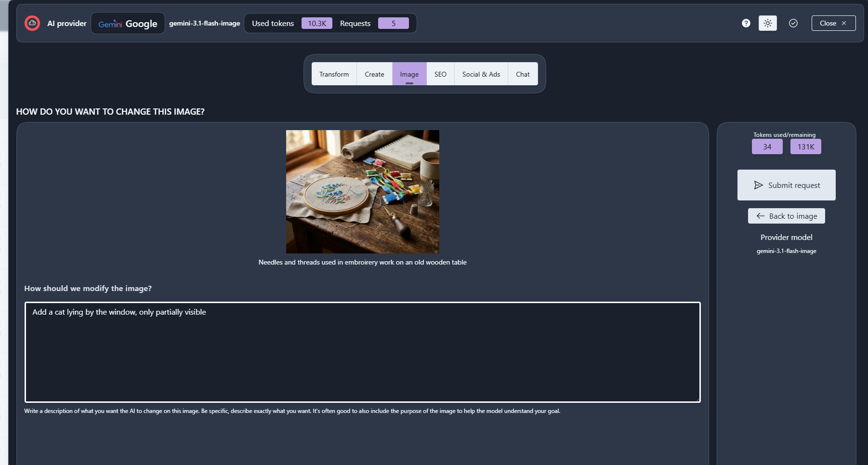The height and width of the screenshot is (465, 868).
Task: Click the image caption about needles and threads
Action: [363, 262]
